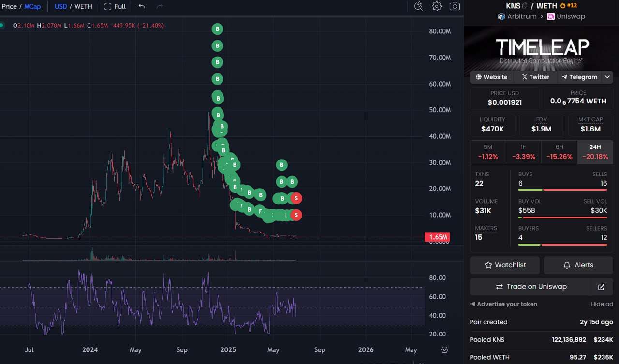Copy the KNS token address
The height and width of the screenshot is (364, 619).
point(525,6)
